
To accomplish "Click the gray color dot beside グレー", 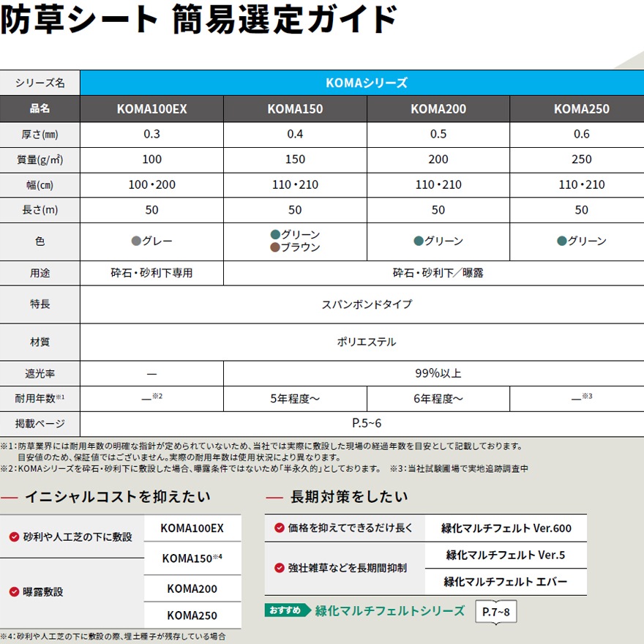I will click(135, 241).
